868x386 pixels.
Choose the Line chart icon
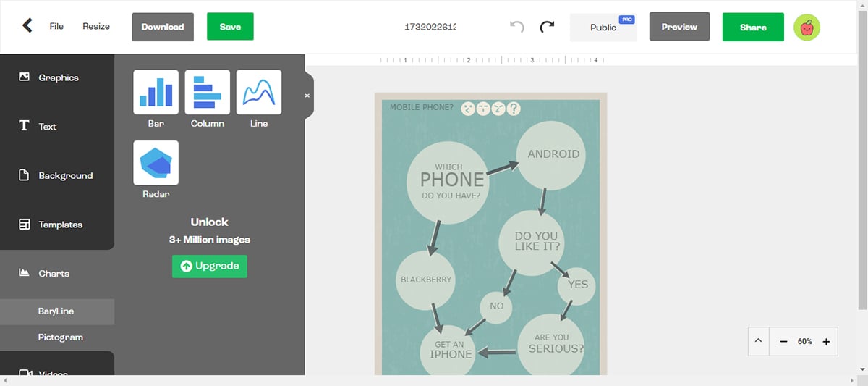point(259,92)
